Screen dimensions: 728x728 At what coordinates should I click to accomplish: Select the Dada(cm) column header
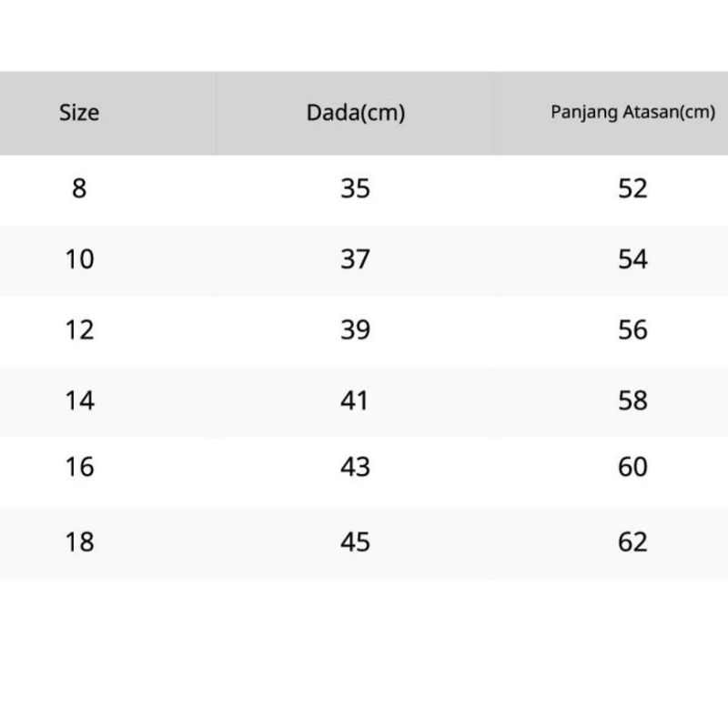[355, 114]
